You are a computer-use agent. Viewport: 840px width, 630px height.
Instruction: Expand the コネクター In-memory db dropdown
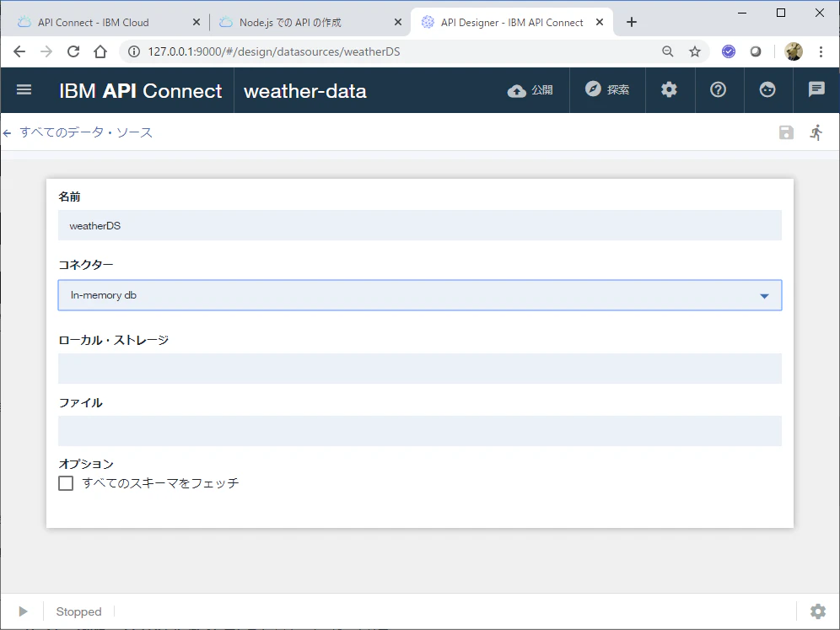coord(420,295)
